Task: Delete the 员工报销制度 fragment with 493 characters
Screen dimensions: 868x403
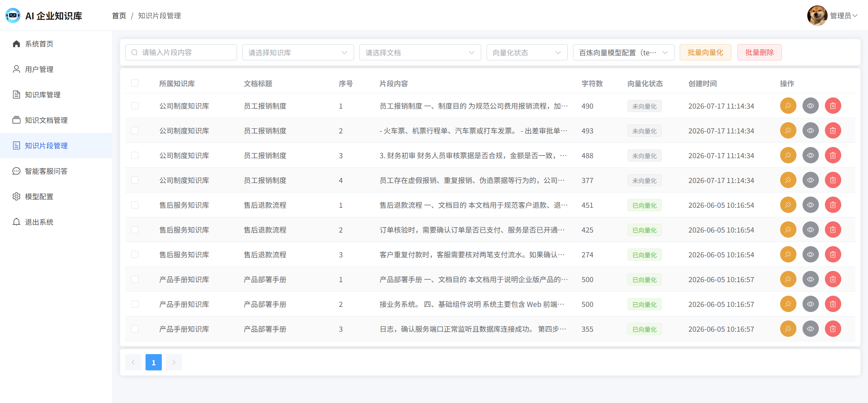Action: click(833, 130)
